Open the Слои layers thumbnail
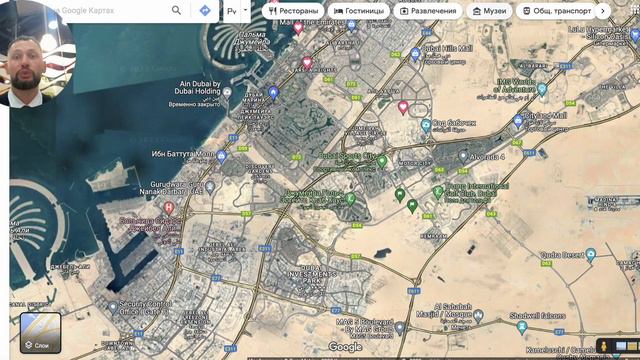 40,333
